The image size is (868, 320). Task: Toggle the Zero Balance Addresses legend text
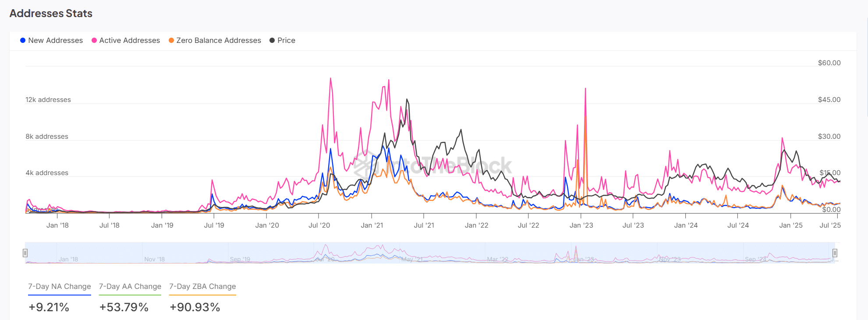tap(218, 40)
